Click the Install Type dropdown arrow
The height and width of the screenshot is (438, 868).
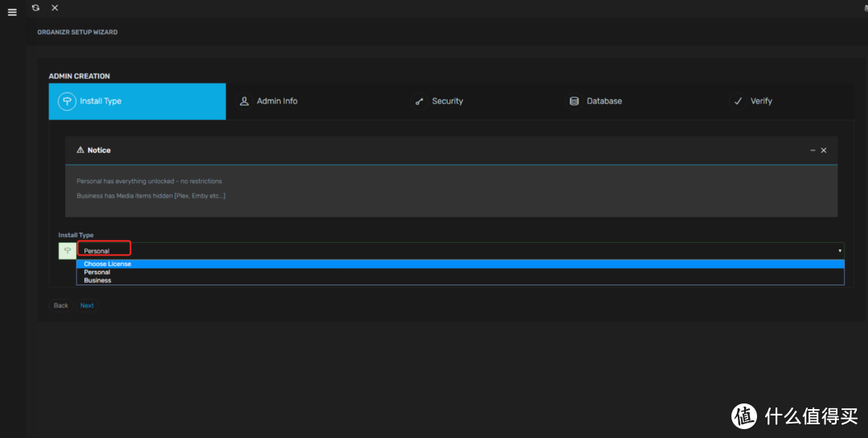[840, 251]
